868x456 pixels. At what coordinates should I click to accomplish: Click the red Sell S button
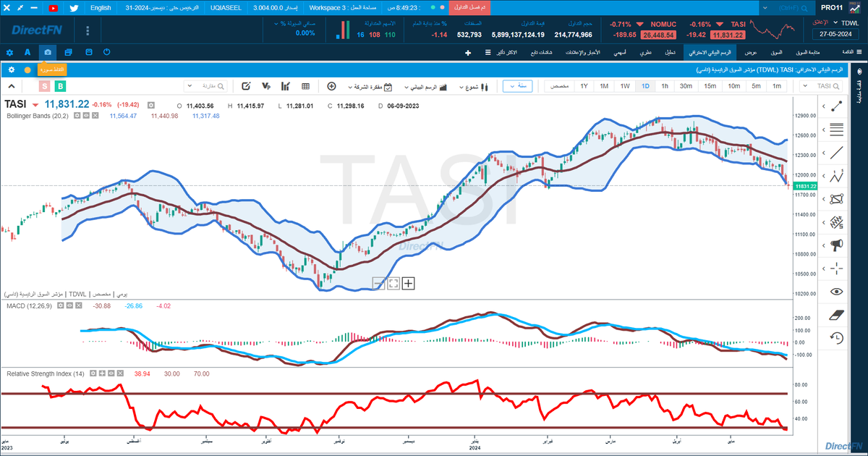click(x=45, y=86)
